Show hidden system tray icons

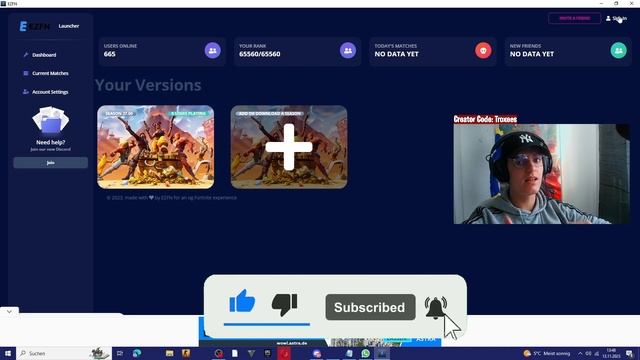580,353
